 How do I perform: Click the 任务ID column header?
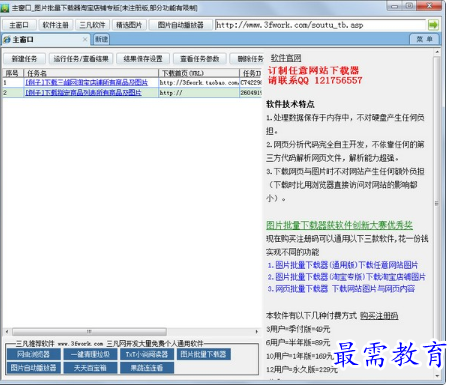[x=251, y=73]
